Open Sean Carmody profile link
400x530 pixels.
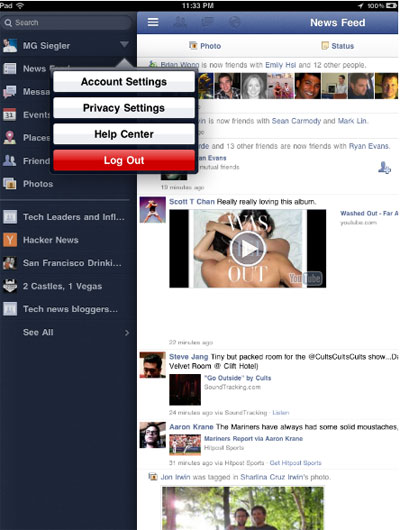pyautogui.click(x=296, y=121)
